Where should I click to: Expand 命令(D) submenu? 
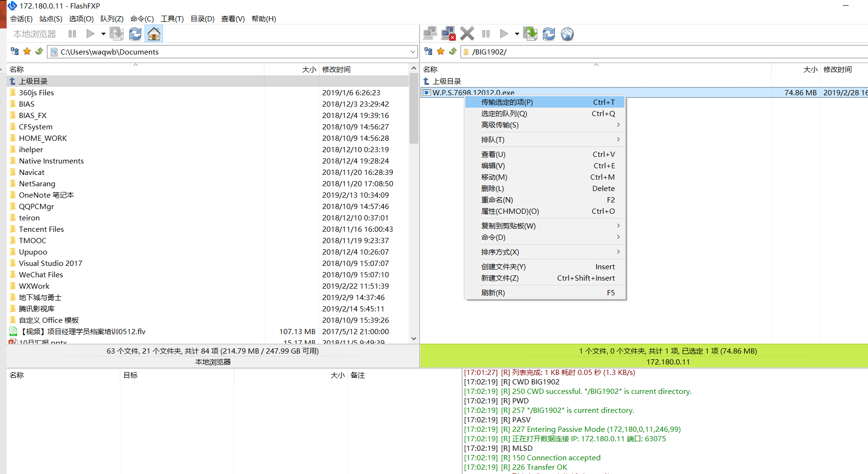click(x=545, y=237)
